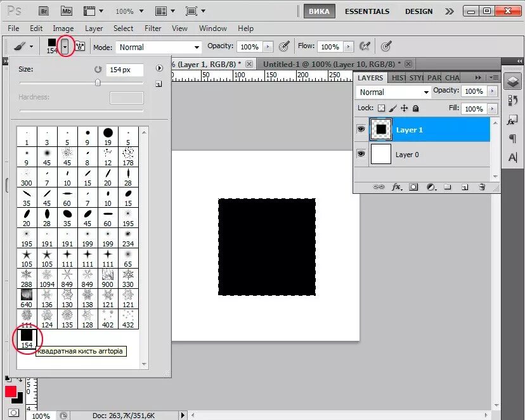Open Layers panel Opacity slider arrow
Screen dimensions: 525x420
(492, 91)
